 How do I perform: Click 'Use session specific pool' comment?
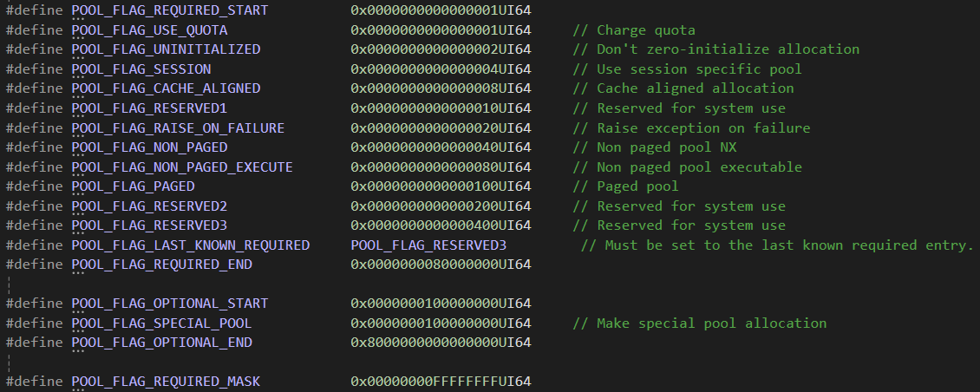pyautogui.click(x=688, y=69)
